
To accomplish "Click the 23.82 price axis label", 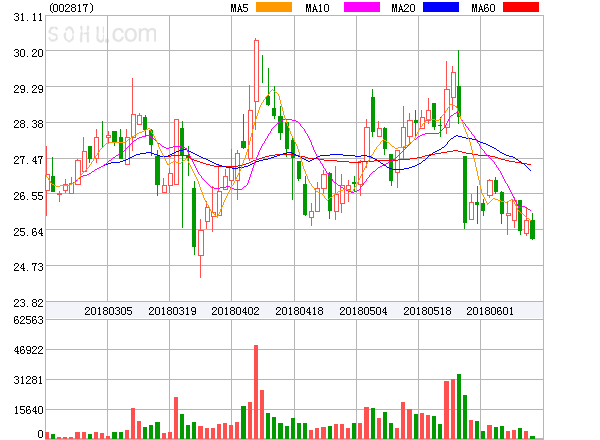I will click(28, 303).
